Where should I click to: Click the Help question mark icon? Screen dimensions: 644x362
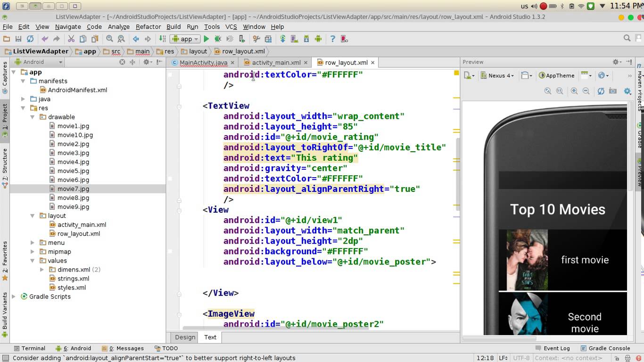[332, 39]
